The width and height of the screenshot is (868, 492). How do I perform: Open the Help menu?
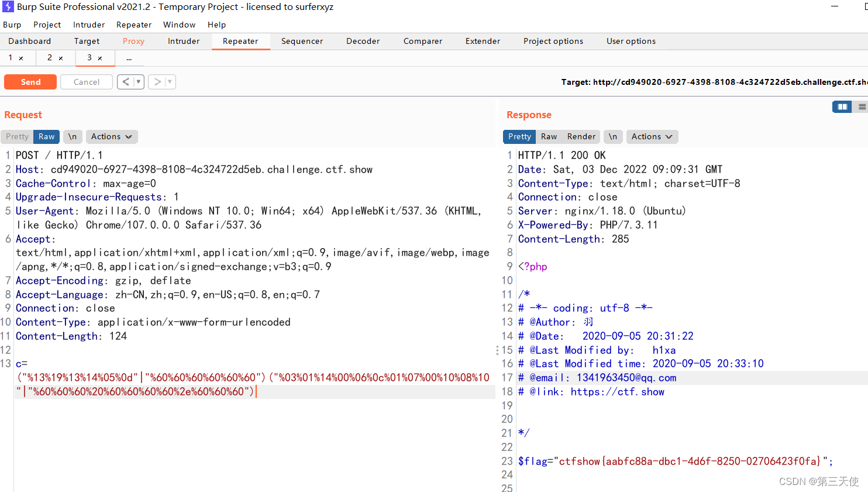216,25
